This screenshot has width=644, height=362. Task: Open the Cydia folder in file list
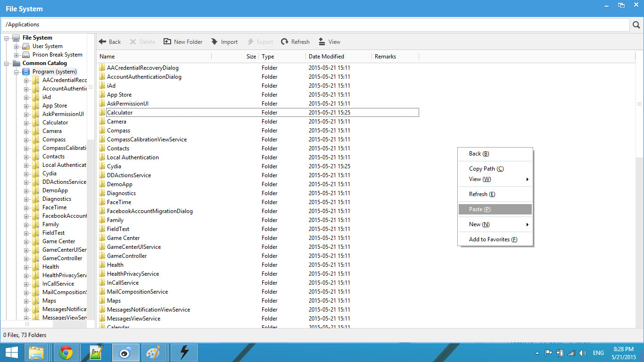tap(114, 166)
